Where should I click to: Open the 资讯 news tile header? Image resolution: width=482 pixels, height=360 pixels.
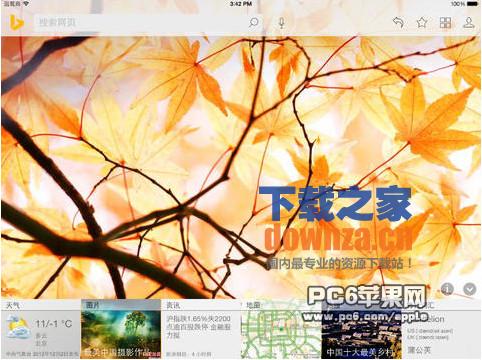click(x=173, y=305)
